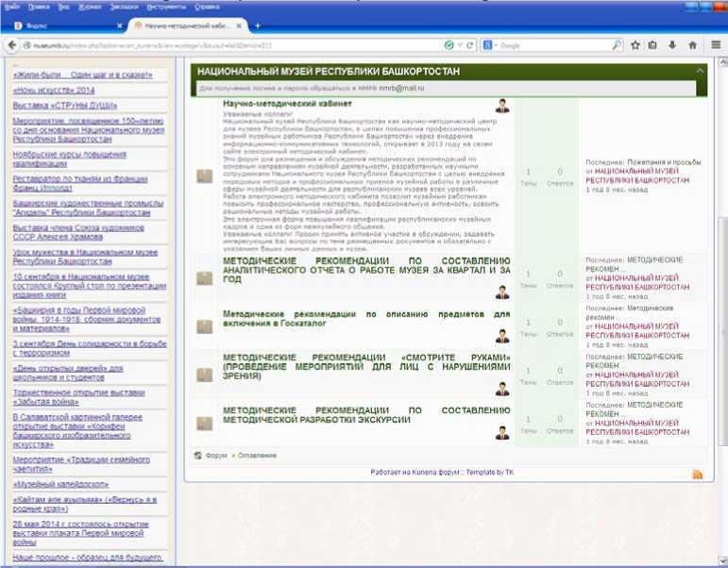This screenshot has width=728, height=568.
Task: Open recommendations for Госкаталог item descriptions
Action: point(366,318)
